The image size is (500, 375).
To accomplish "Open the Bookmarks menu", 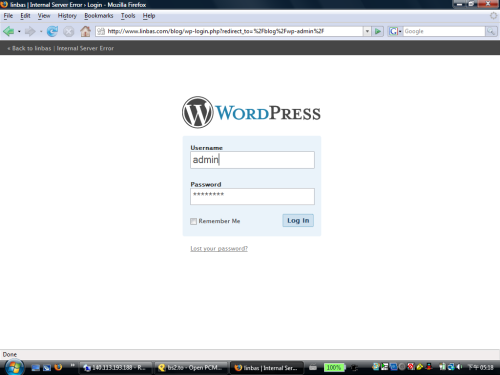I will point(99,16).
